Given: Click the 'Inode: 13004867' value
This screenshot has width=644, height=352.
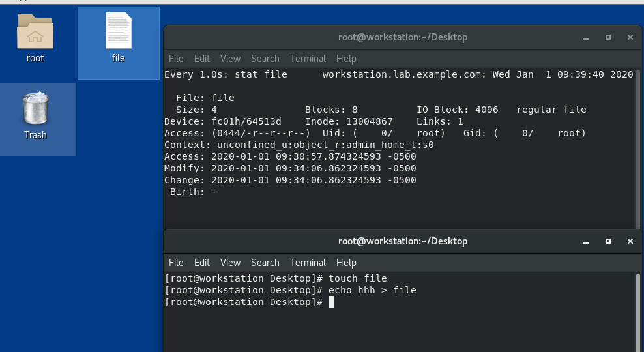Looking at the screenshot, I should [349, 122].
